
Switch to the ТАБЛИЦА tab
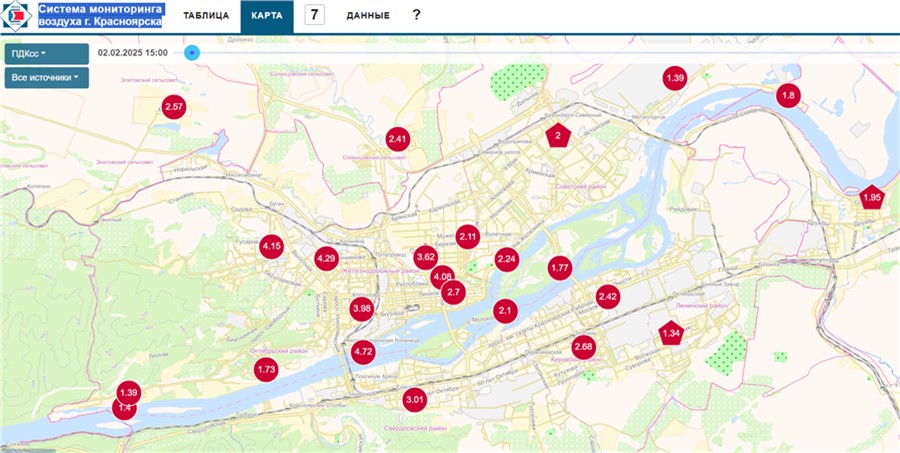(x=206, y=16)
